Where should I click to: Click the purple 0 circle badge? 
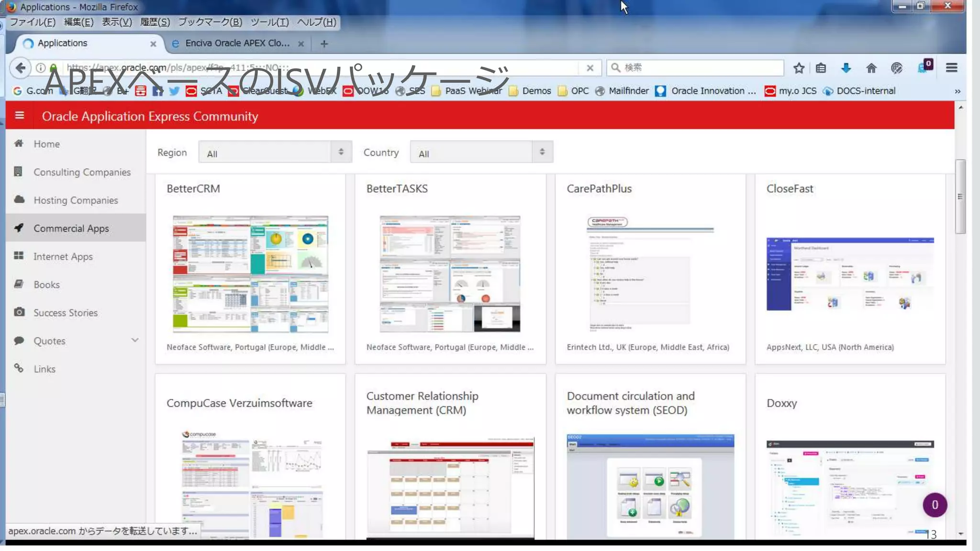pos(935,505)
